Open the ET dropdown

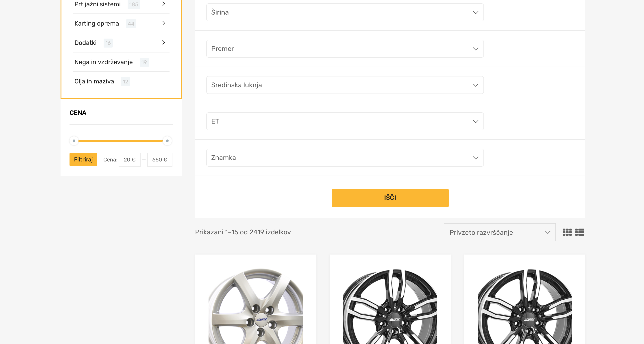click(345, 122)
